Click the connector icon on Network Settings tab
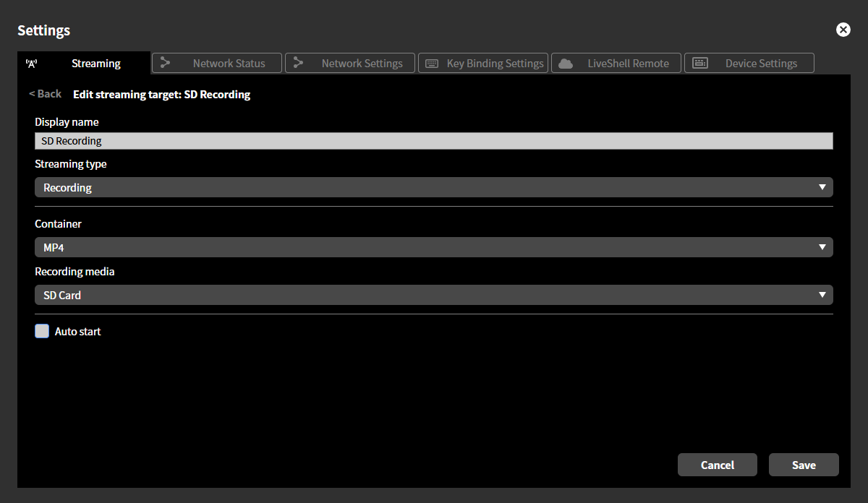868x503 pixels. coord(299,63)
